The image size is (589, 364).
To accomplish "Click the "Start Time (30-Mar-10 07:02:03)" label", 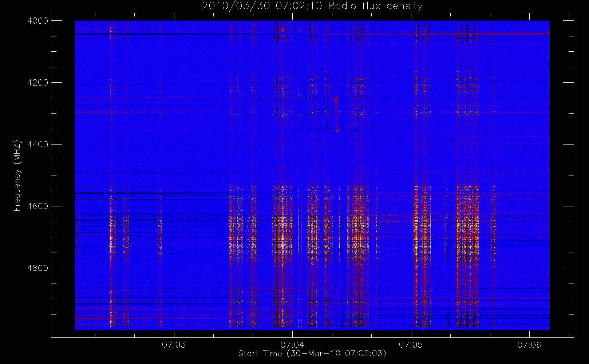I will [312, 353].
